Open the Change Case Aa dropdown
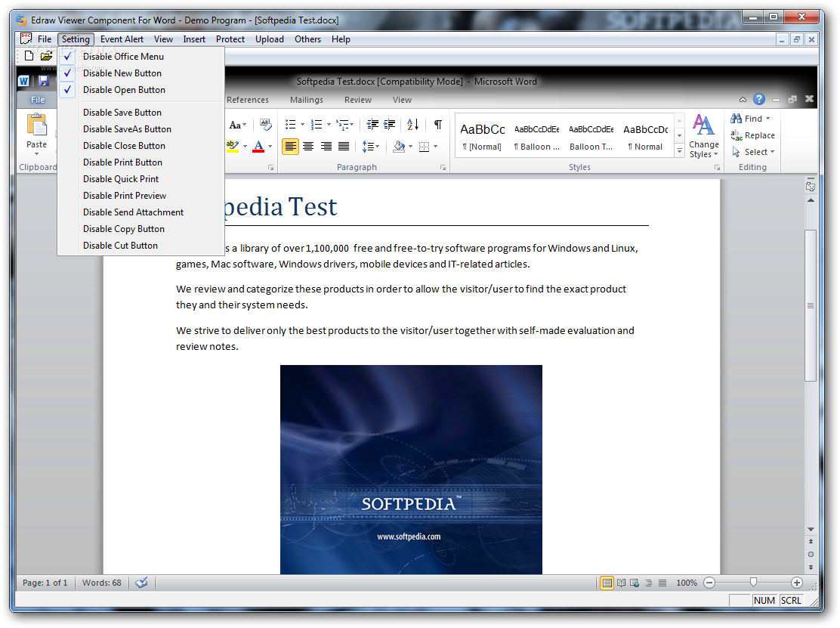This screenshot has height=628, width=840. click(238, 124)
